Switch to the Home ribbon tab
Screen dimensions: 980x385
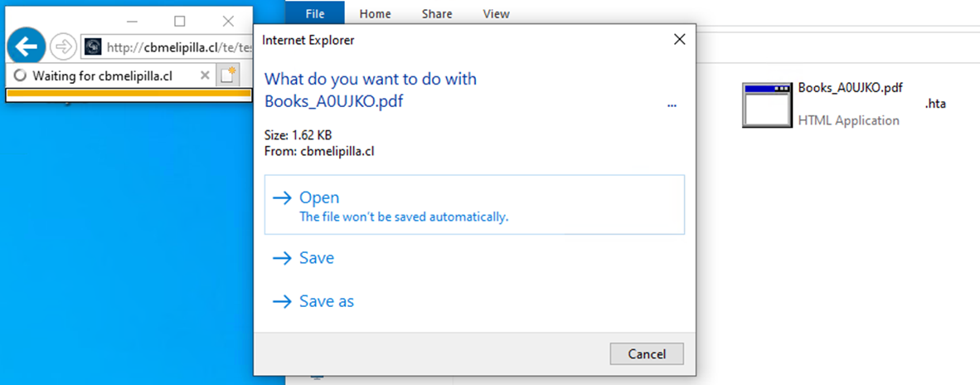[x=375, y=13]
